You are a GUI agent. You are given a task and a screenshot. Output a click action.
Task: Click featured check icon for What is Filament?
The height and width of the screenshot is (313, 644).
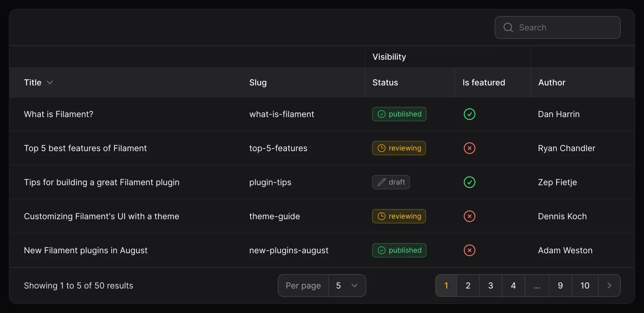(x=469, y=114)
